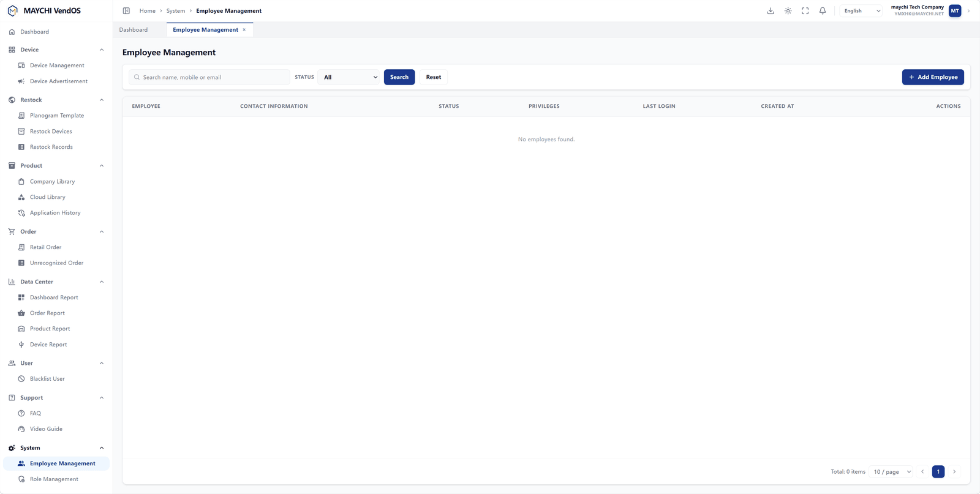Collapse the Product menu group
This screenshot has height=494, width=980.
102,166
